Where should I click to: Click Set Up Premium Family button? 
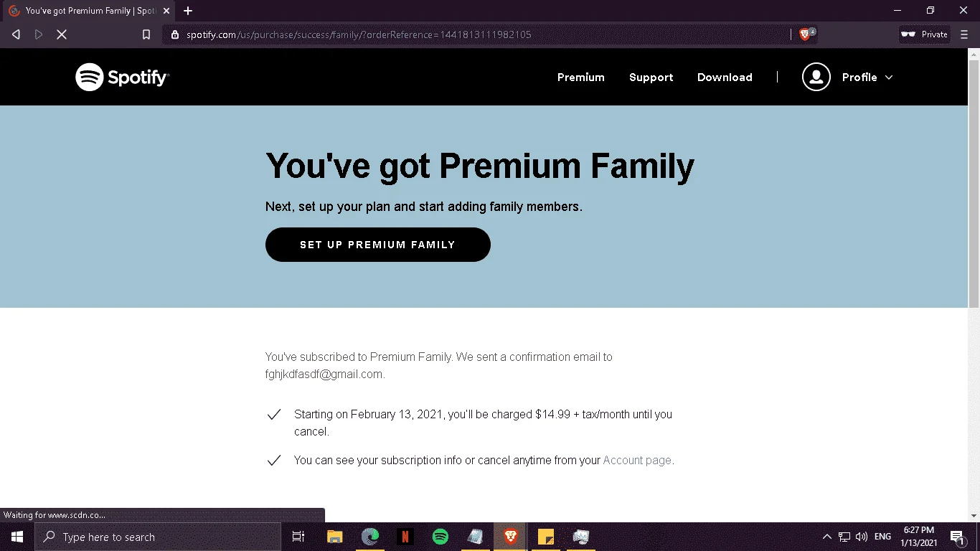[378, 245]
